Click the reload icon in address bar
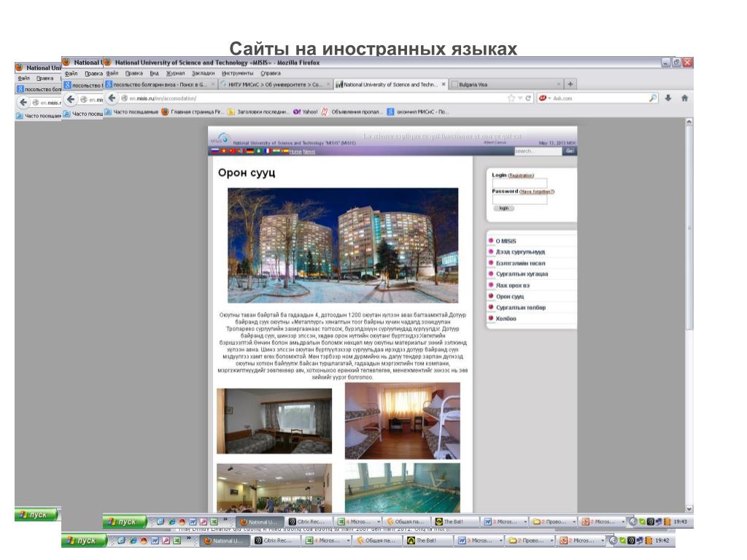 (528, 98)
